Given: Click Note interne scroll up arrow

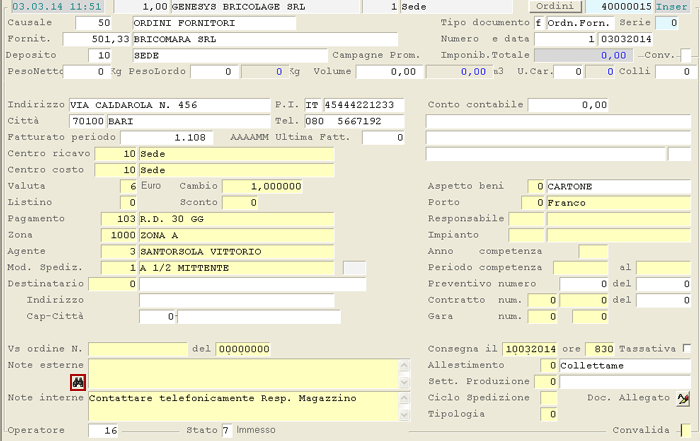Looking at the screenshot, I should (x=404, y=398).
